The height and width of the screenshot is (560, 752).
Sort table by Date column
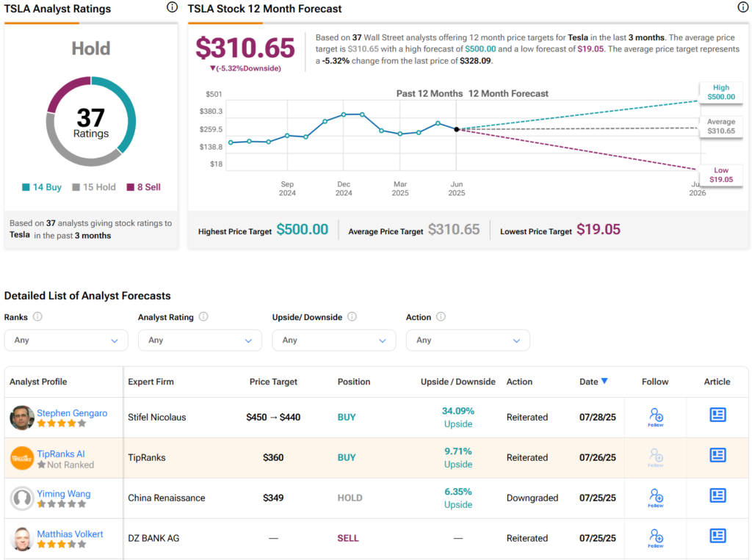(593, 382)
